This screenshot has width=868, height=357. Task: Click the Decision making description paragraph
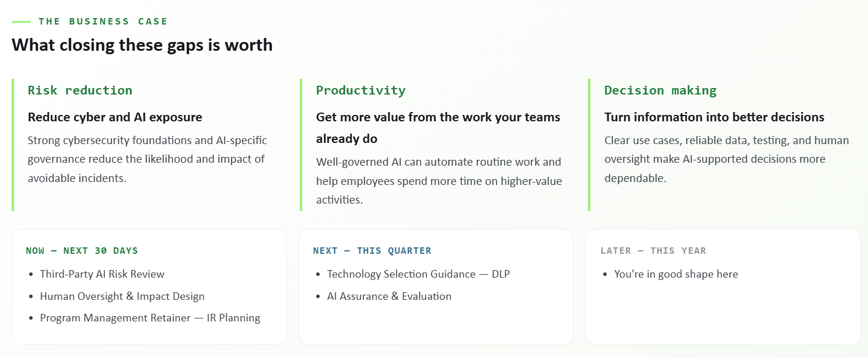727,159
